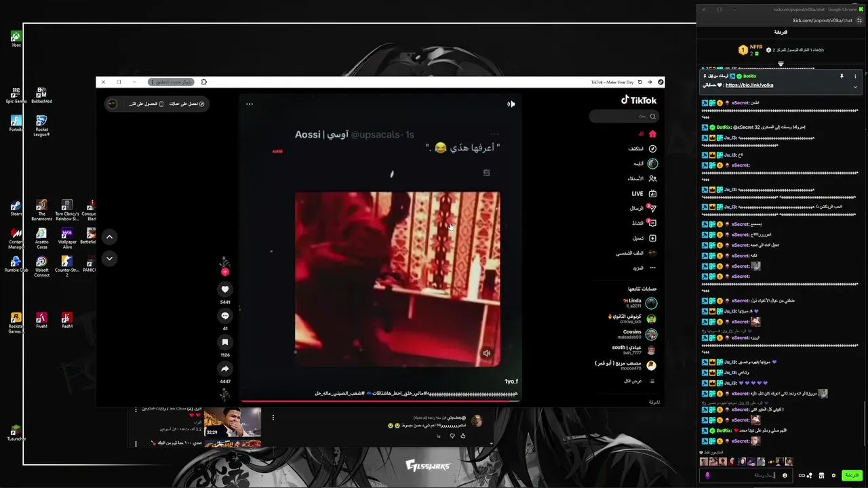The height and width of the screenshot is (488, 868).
Task: Seek the TikTok video progress bar
Action: click(x=380, y=401)
